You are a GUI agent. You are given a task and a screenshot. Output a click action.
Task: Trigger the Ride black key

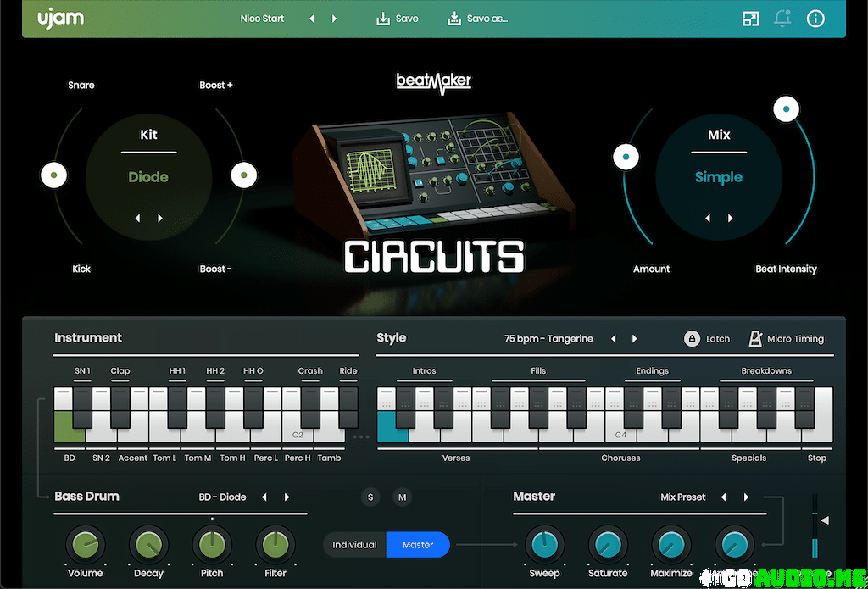click(x=348, y=408)
